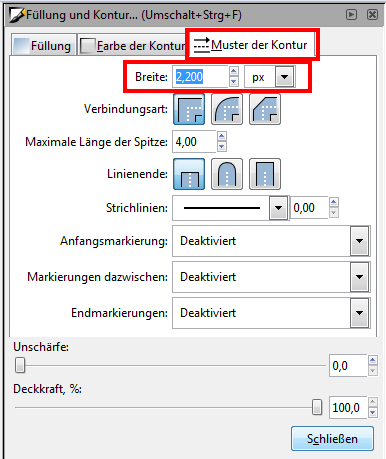
Task: Choose the butt cap line end
Action: point(189,174)
